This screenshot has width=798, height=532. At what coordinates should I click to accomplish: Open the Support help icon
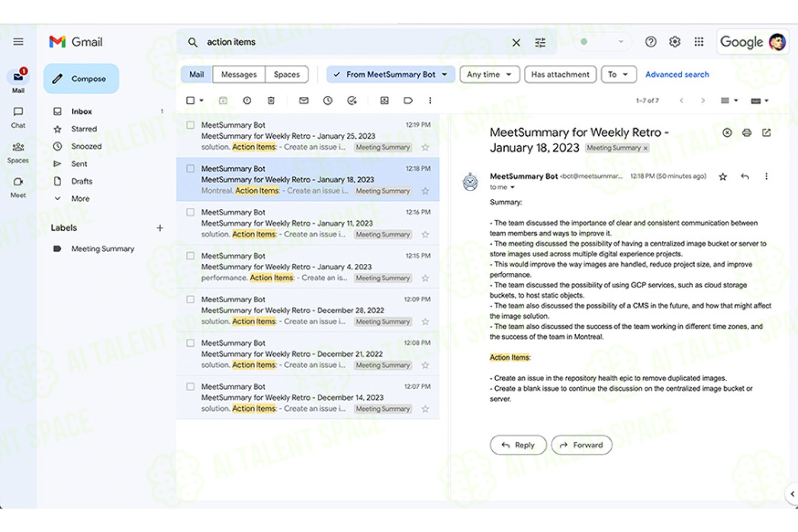click(651, 41)
